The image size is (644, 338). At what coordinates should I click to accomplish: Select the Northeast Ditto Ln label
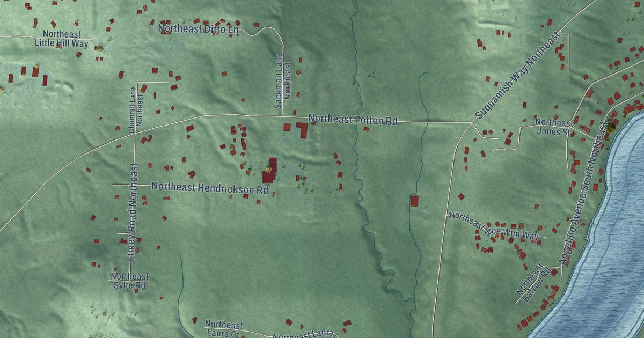[199, 29]
